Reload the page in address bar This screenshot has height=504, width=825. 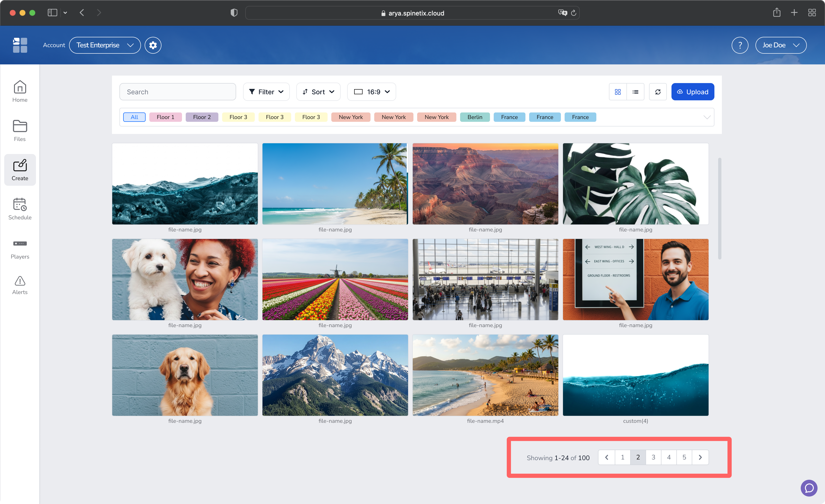(x=573, y=13)
